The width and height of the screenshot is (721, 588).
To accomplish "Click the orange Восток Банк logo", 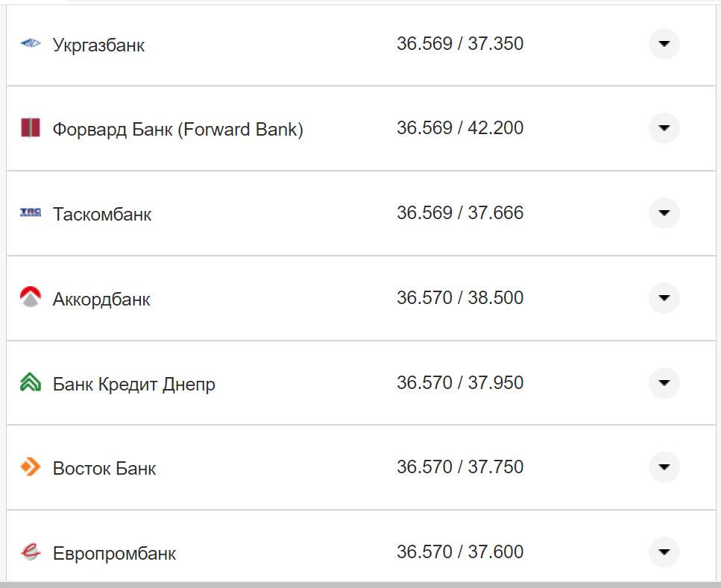I will point(29,467).
